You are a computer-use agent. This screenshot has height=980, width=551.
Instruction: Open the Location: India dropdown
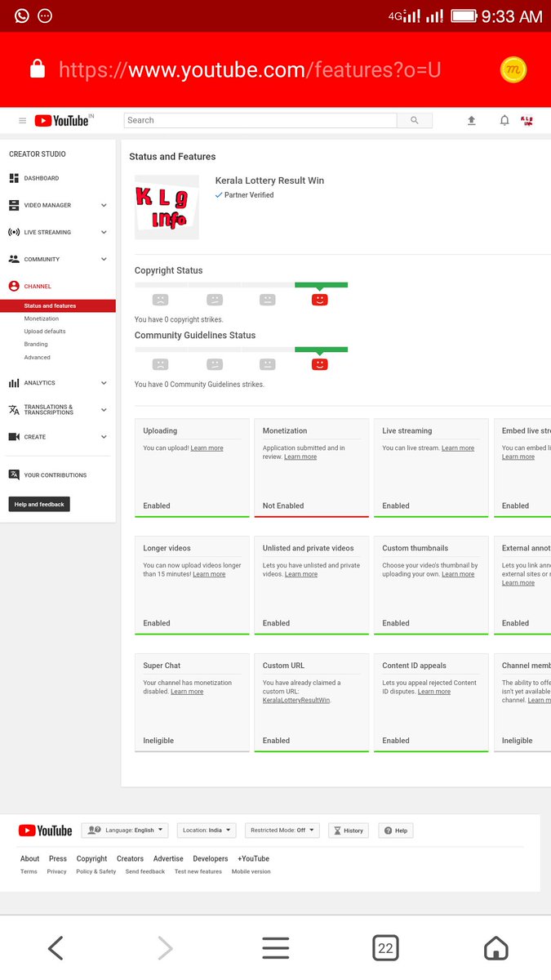click(207, 831)
